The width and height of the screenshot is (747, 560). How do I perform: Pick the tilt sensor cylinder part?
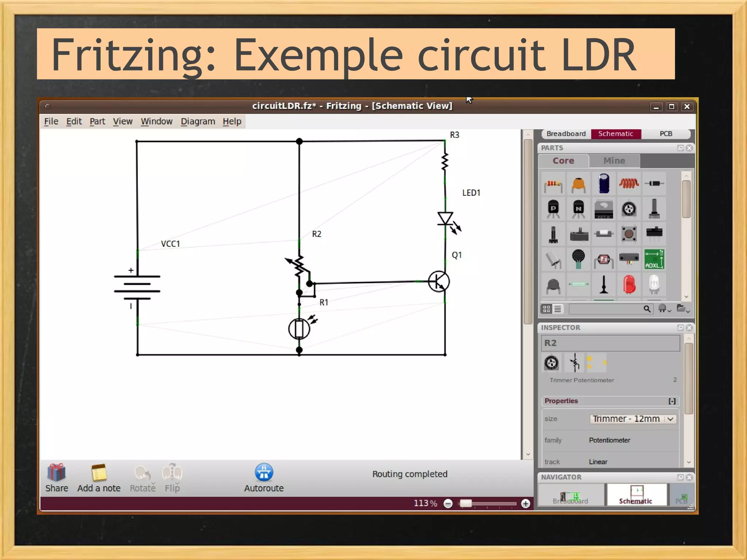tap(553, 259)
